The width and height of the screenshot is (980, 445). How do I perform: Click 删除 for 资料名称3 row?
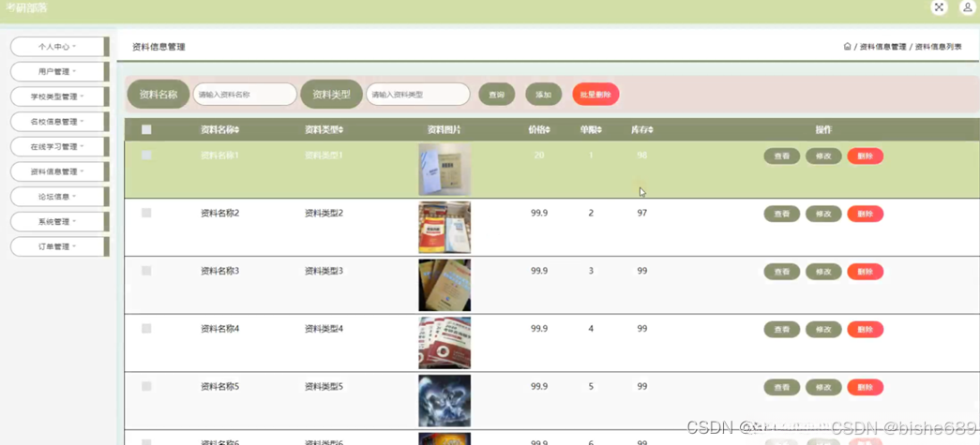tap(865, 272)
